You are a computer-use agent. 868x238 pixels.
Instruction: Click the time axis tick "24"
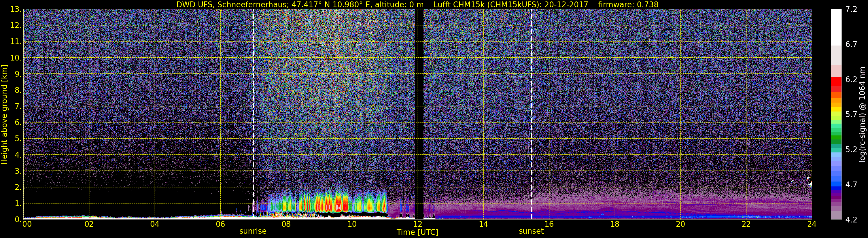tap(812, 224)
